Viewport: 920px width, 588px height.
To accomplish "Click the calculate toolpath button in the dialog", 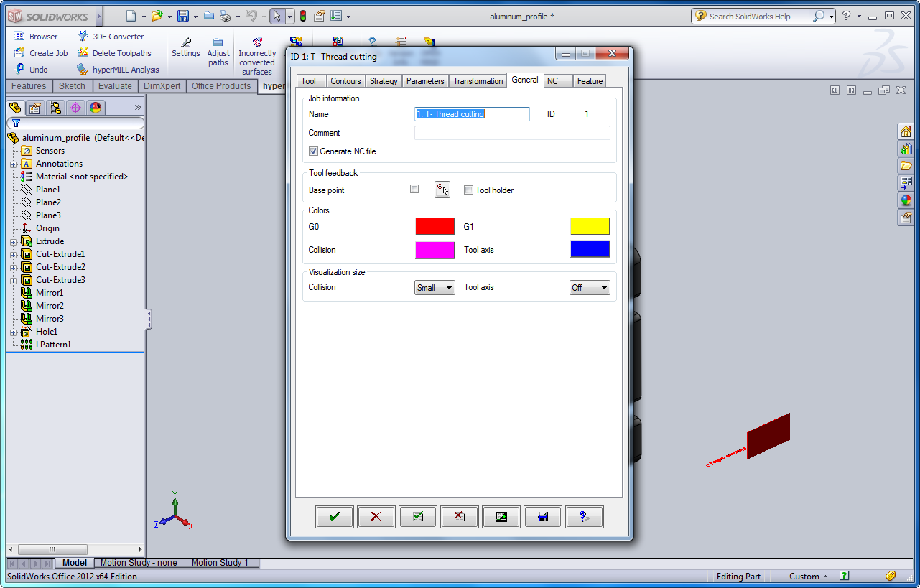I will click(501, 517).
